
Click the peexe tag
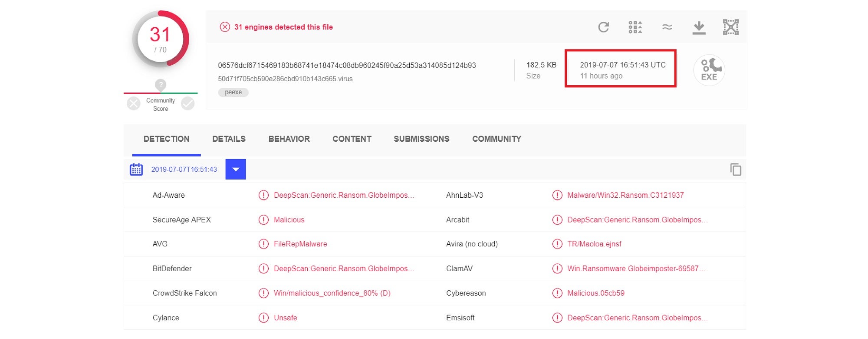[x=233, y=92]
